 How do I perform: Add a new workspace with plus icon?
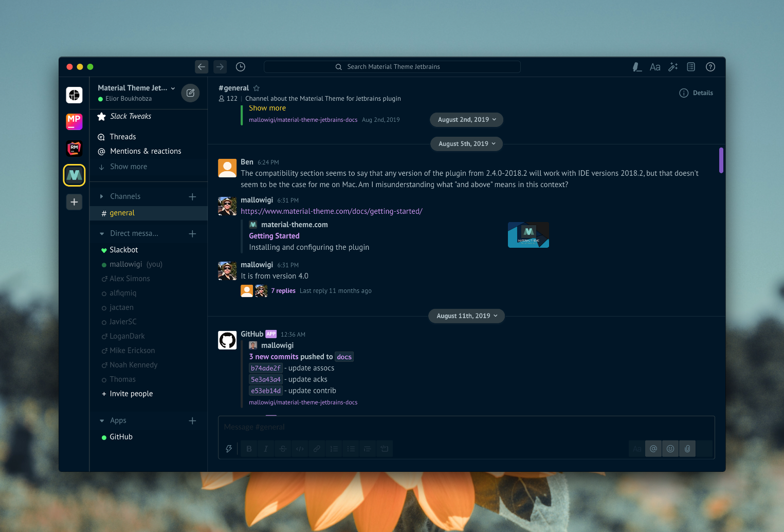74,202
